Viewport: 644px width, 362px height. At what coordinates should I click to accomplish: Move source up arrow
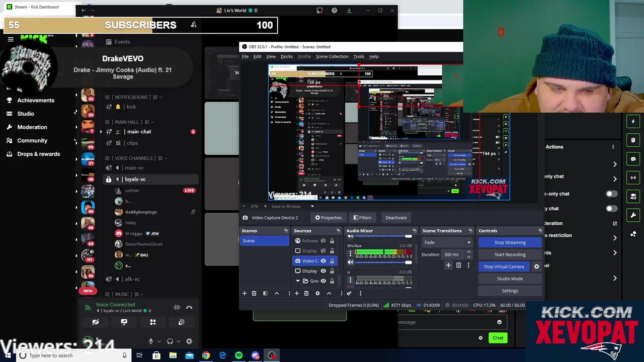click(329, 294)
